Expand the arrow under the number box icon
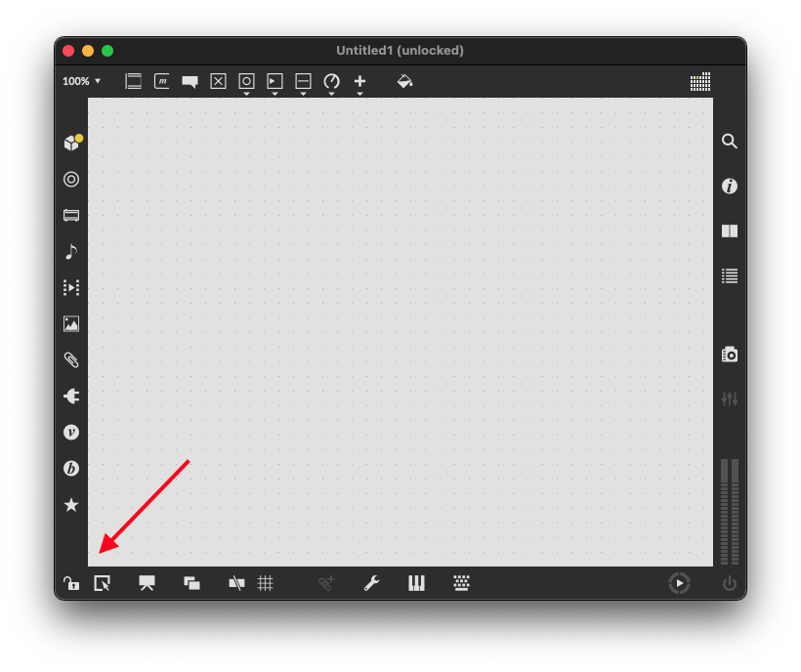Image resolution: width=801 pixels, height=672 pixels. click(274, 94)
